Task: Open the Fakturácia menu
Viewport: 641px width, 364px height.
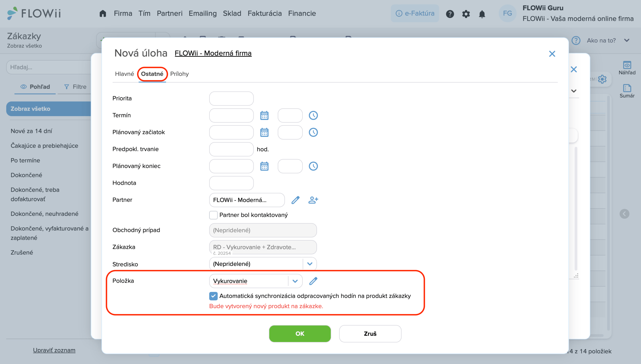Action: [264, 14]
